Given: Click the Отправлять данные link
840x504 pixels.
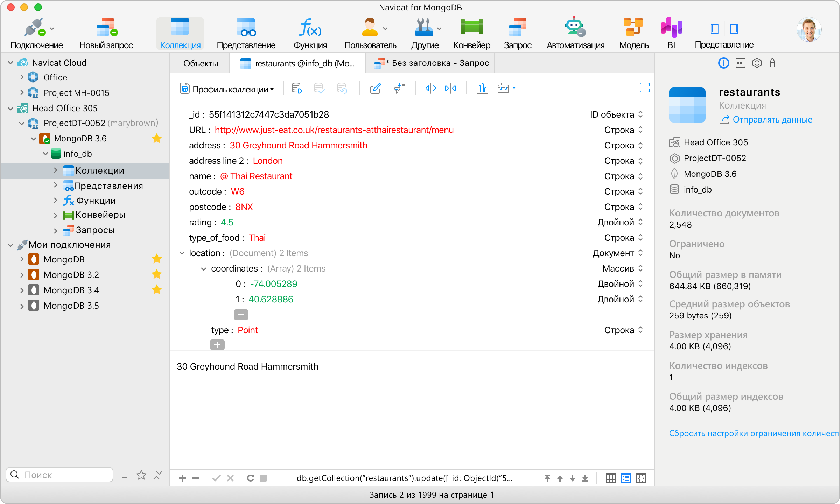Looking at the screenshot, I should coord(772,120).
